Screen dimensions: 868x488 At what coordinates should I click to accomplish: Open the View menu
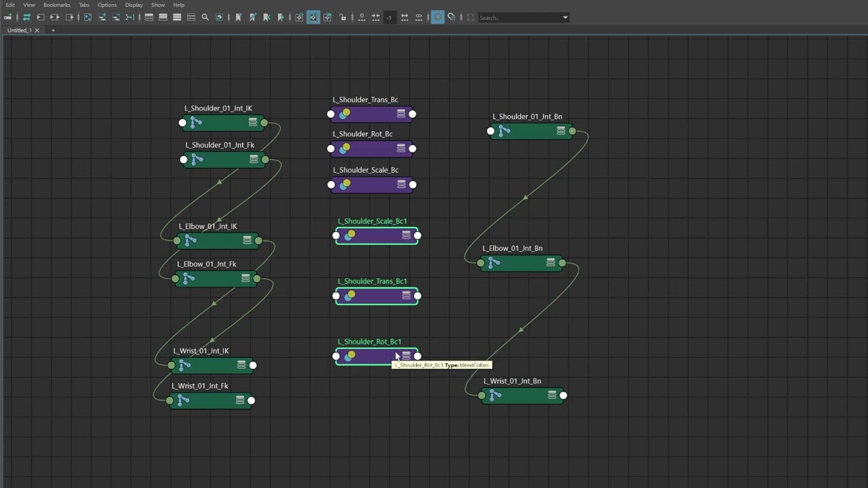29,5
